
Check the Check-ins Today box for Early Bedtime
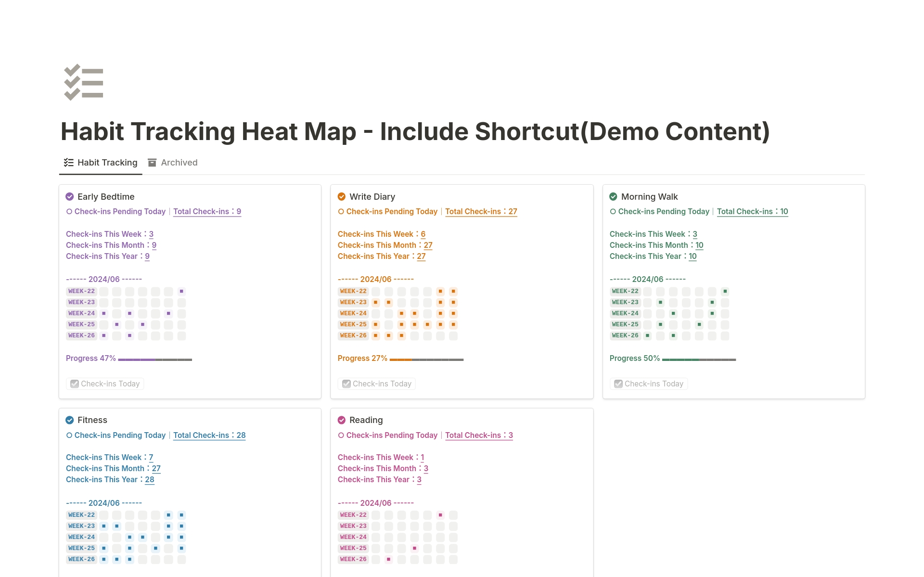pos(74,384)
